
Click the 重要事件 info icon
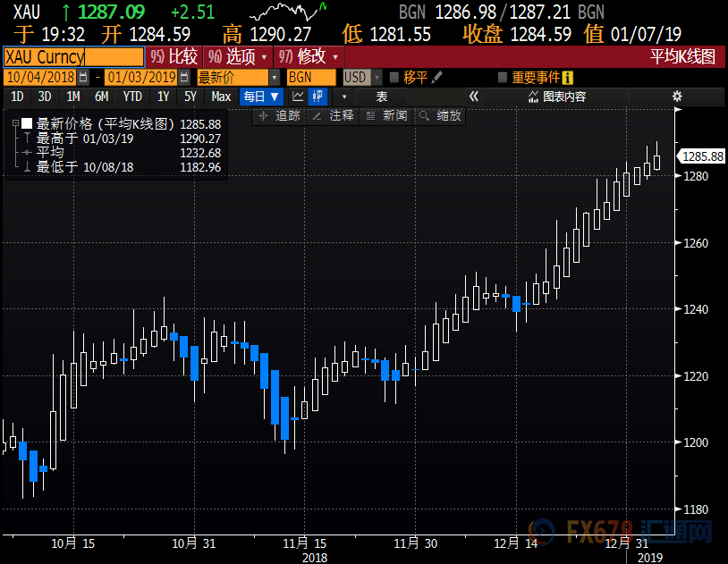pyautogui.click(x=567, y=78)
